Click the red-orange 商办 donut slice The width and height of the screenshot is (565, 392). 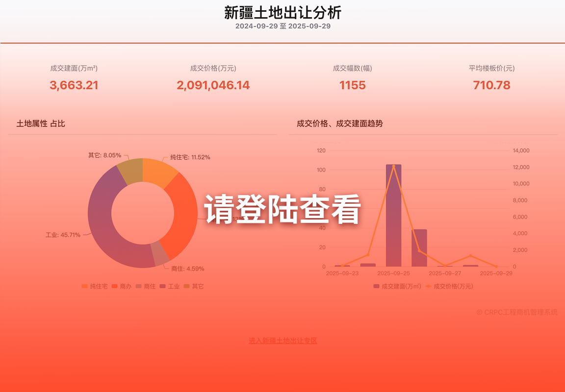tap(184, 216)
